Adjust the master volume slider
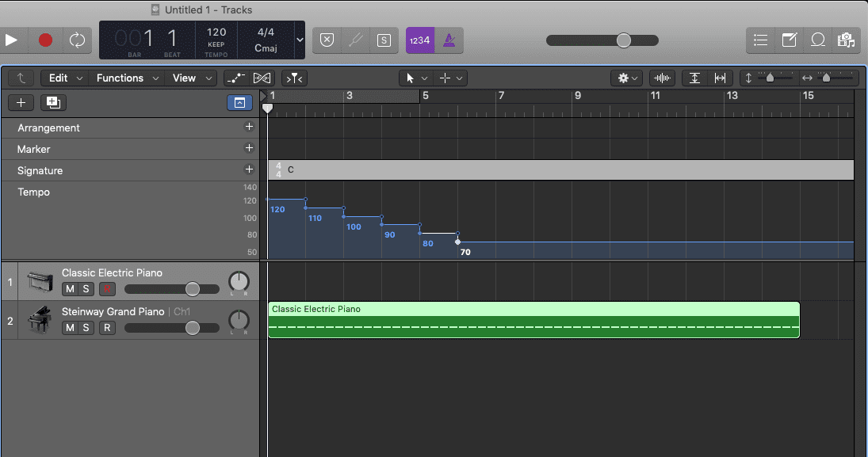This screenshot has width=868, height=457. (x=624, y=40)
